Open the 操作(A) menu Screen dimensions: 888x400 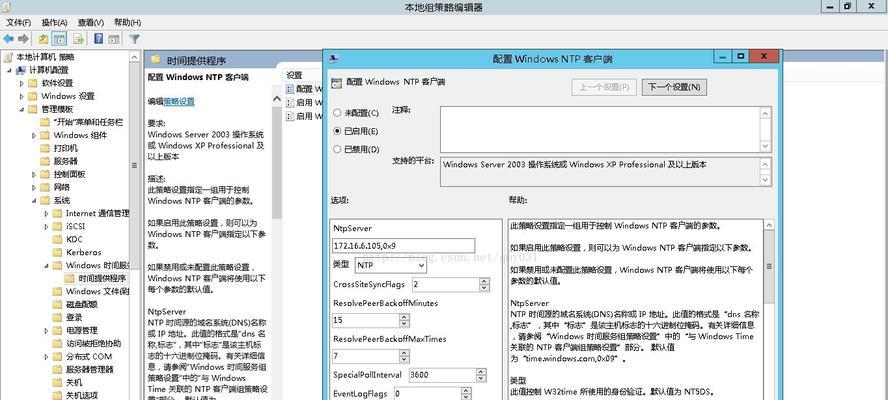click(54, 22)
